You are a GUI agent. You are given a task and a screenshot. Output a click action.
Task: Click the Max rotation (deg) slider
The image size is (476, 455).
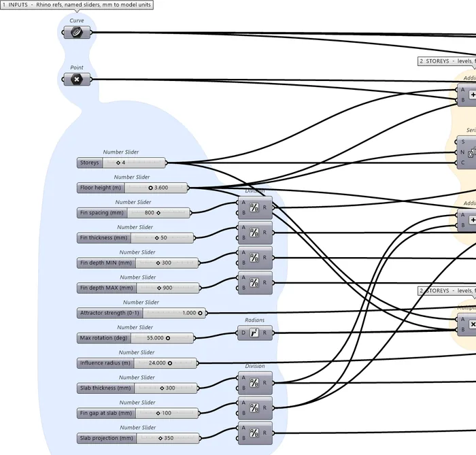[135, 338]
